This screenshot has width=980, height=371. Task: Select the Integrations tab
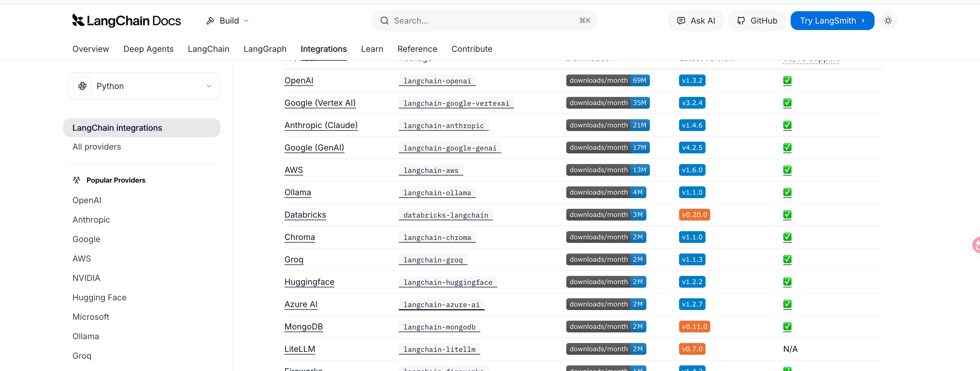click(323, 49)
